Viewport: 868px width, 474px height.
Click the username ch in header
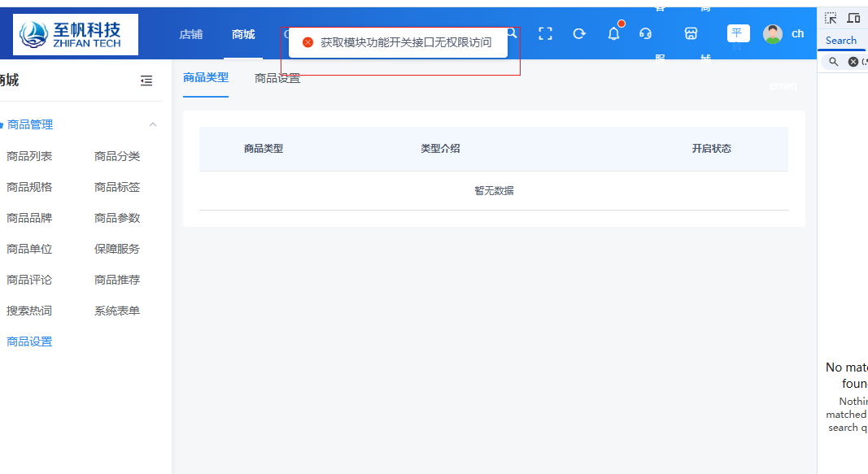tap(797, 33)
